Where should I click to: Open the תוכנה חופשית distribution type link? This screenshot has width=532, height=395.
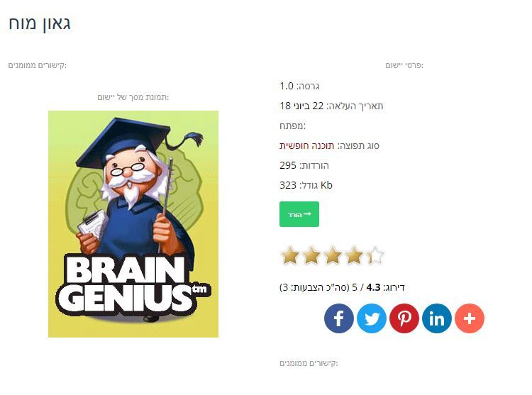coord(306,146)
